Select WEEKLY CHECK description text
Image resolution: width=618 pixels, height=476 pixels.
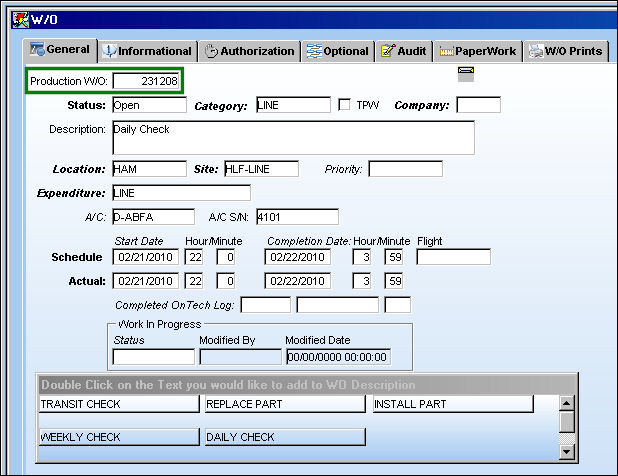(119, 437)
